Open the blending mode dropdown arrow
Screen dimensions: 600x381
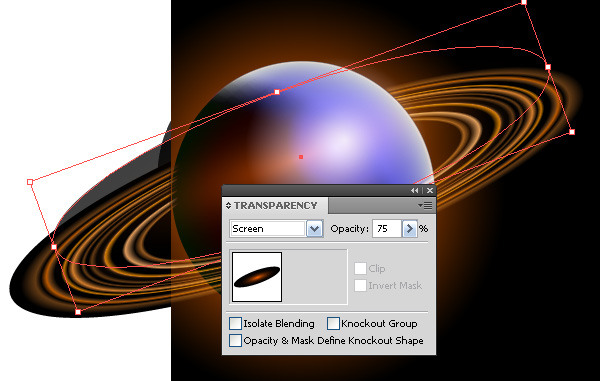315,229
